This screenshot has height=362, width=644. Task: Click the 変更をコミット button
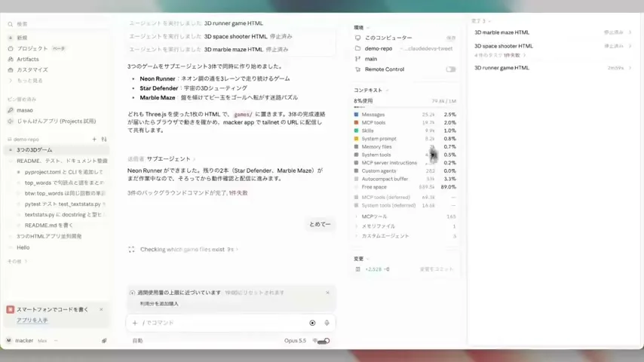pos(436,269)
